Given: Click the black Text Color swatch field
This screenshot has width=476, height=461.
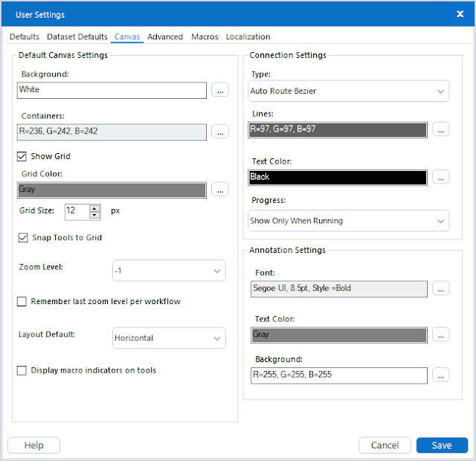Looking at the screenshot, I should click(338, 177).
